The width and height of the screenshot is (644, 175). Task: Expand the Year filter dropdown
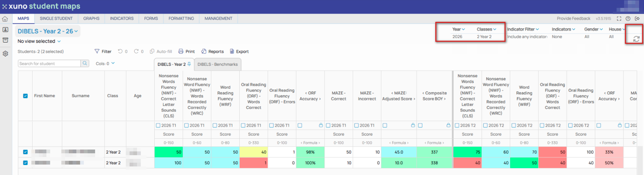click(x=458, y=29)
